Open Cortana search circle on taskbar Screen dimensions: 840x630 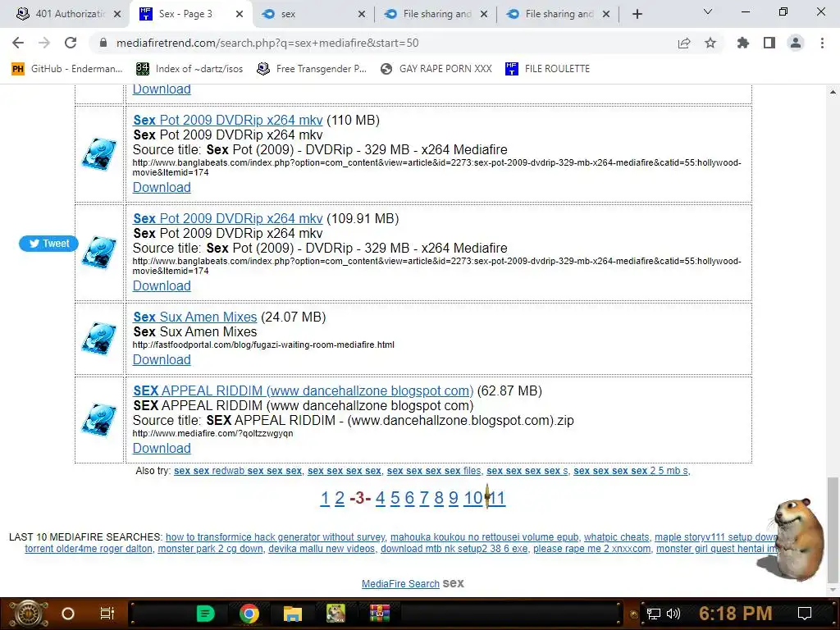(x=68, y=614)
